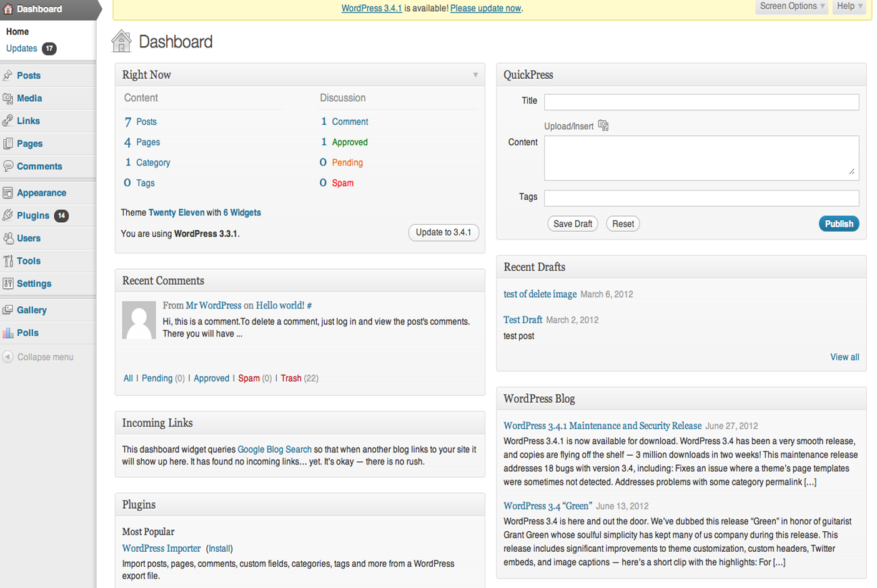The height and width of the screenshot is (588, 877).
Task: Click the QuickPress Title input field
Action: point(701,102)
